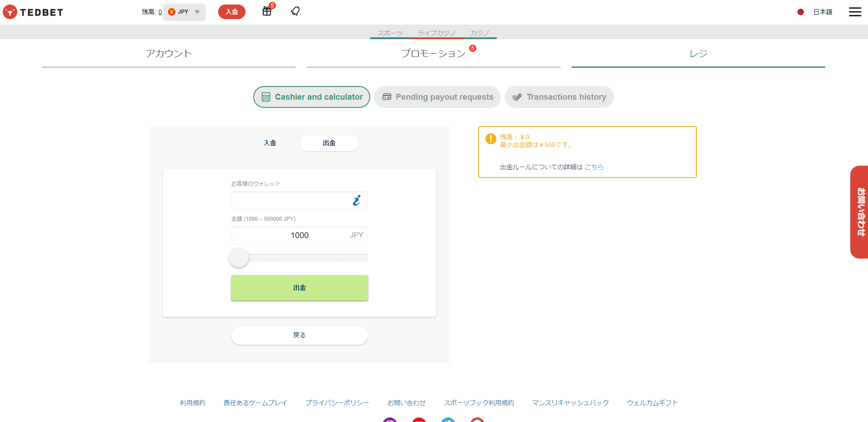Expand the JPY currency dropdown arrow
Viewport: 868px width, 422px height.
tap(197, 12)
